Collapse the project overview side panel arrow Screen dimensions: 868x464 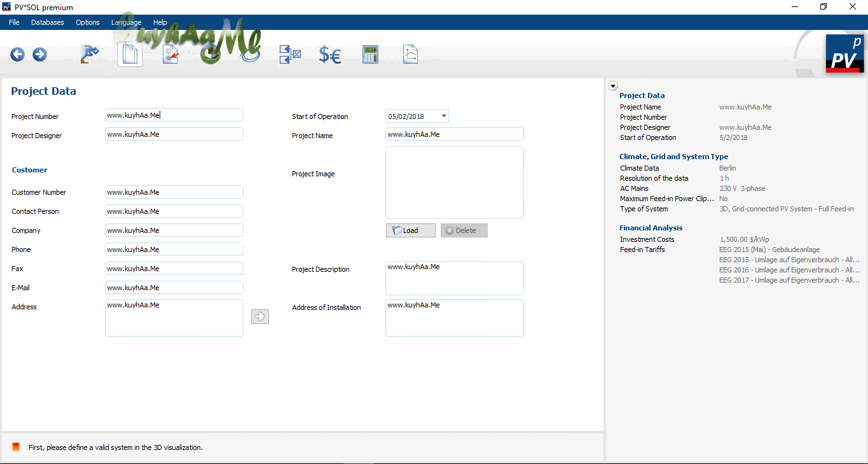[x=613, y=86]
